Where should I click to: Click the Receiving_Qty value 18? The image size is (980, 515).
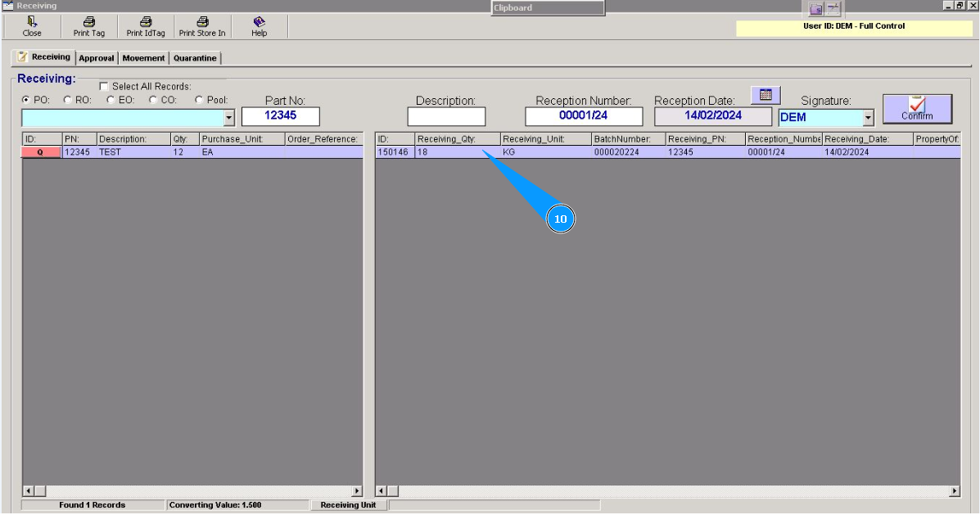458,151
